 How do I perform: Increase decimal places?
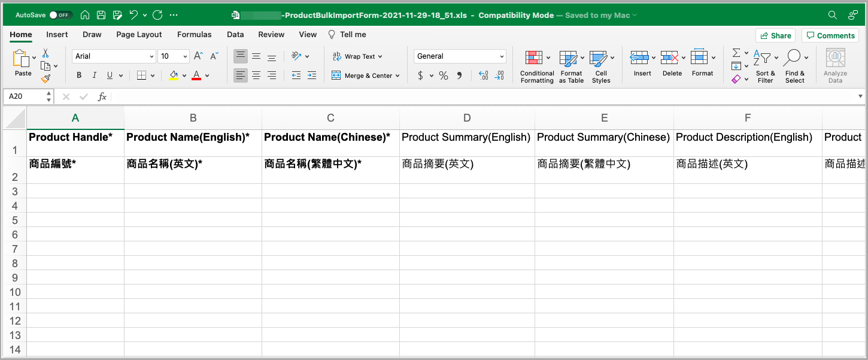pos(484,75)
